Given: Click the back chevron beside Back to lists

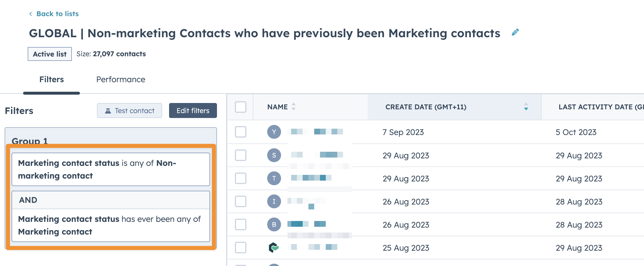Looking at the screenshot, I should tap(31, 14).
